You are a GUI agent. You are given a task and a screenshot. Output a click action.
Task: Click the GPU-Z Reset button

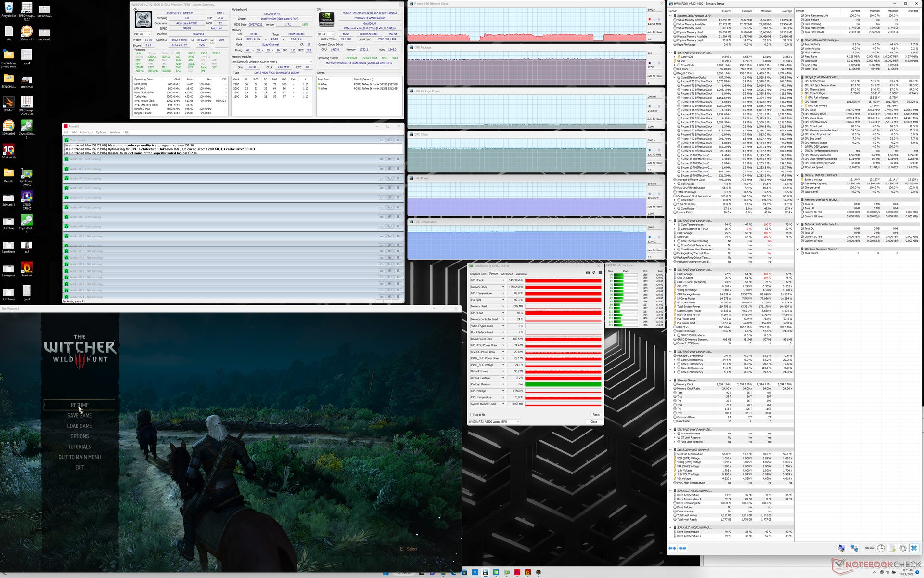click(x=596, y=415)
